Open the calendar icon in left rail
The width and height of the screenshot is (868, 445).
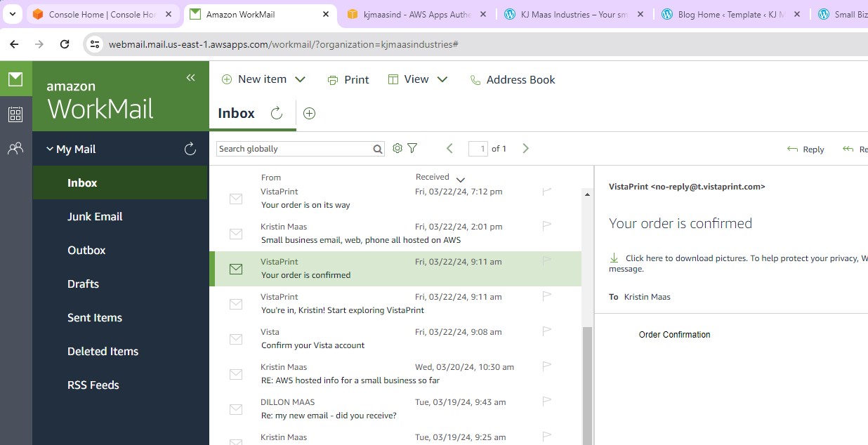15,114
